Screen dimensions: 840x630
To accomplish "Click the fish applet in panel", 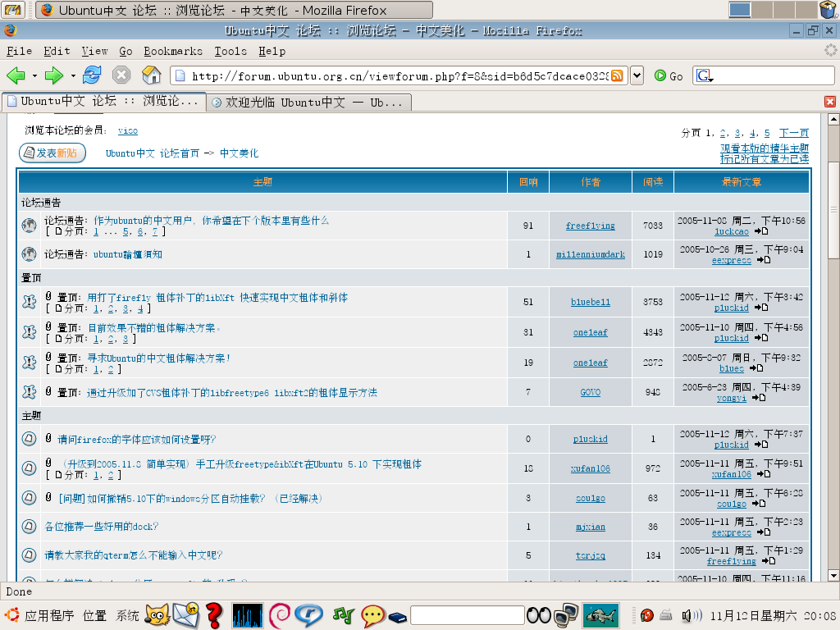I will pos(601,615).
